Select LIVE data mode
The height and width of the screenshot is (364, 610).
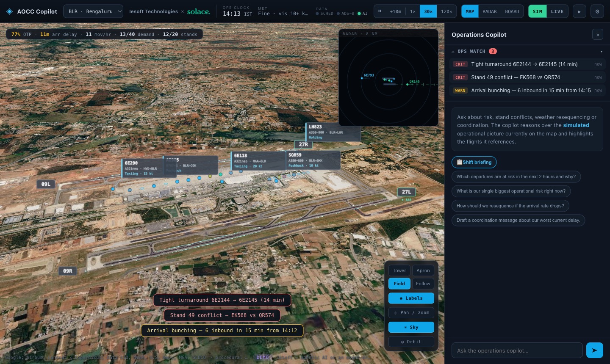click(557, 11)
